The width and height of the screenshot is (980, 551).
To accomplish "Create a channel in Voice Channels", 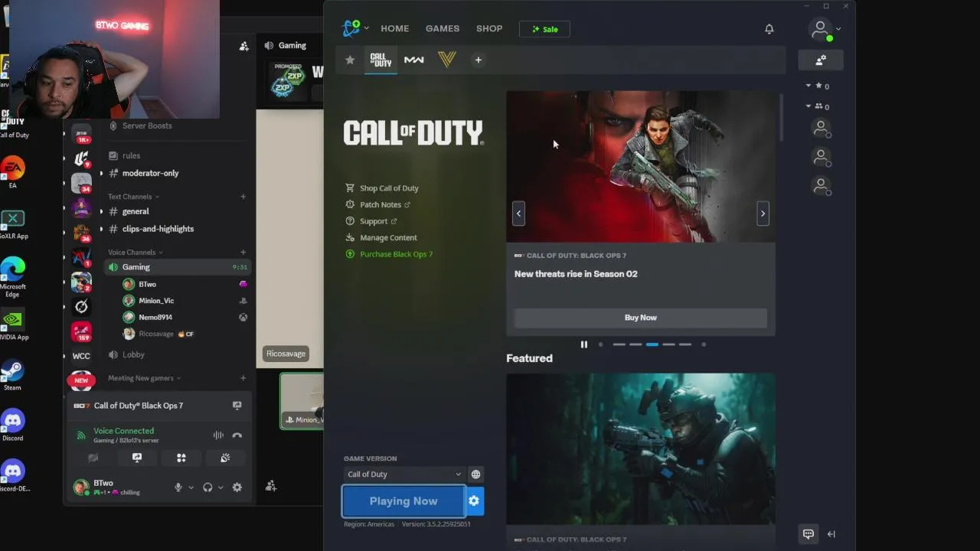I will click(243, 253).
